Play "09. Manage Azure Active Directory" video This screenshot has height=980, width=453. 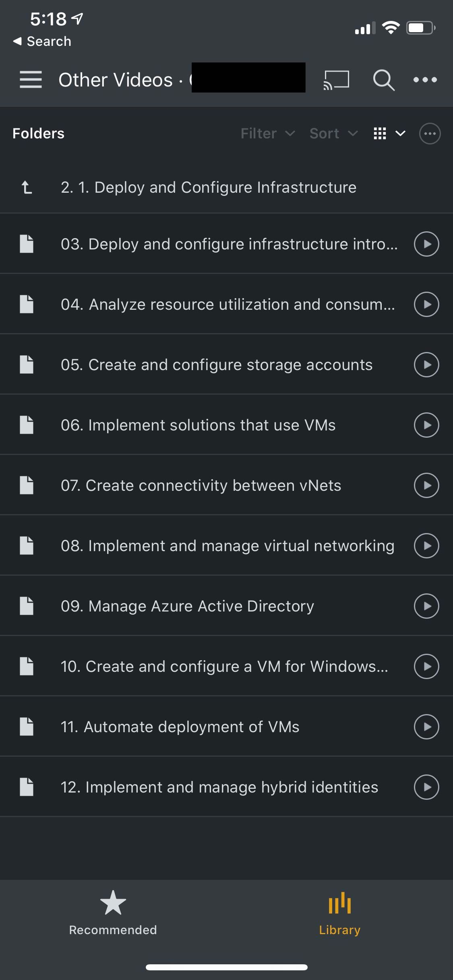[x=426, y=606]
